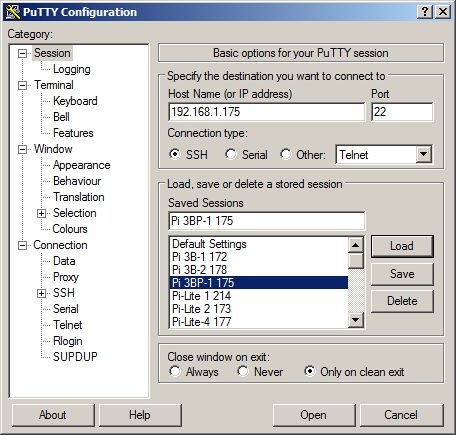The width and height of the screenshot is (456, 435).
Task: Collapse the Window tree node
Action: coord(22,149)
